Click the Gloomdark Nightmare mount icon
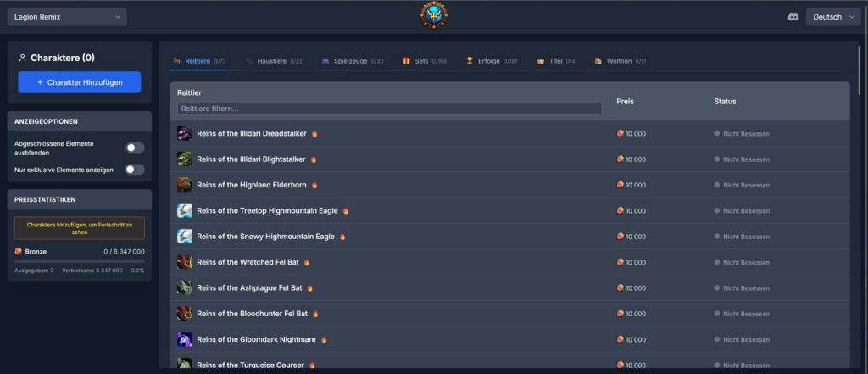The image size is (868, 374). (184, 339)
